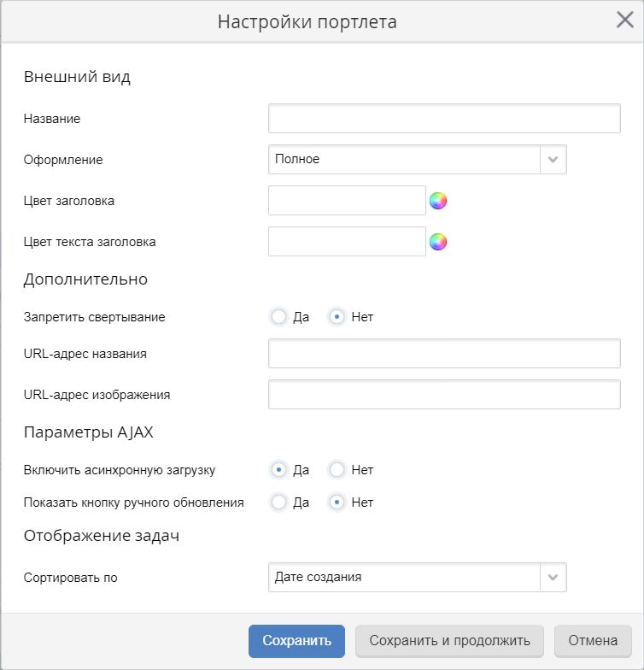
Task: Close the Настройки портлета dialog
Action: (x=625, y=20)
